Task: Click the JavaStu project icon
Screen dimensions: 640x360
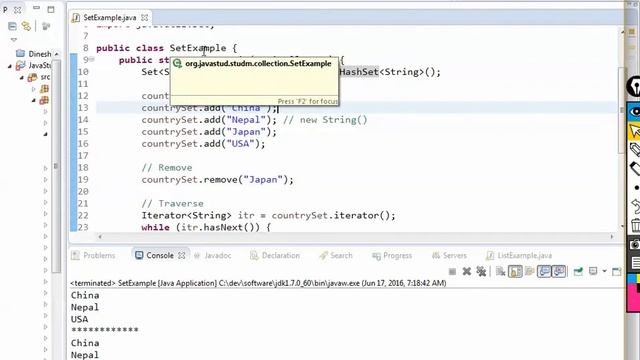Action: coord(20,66)
